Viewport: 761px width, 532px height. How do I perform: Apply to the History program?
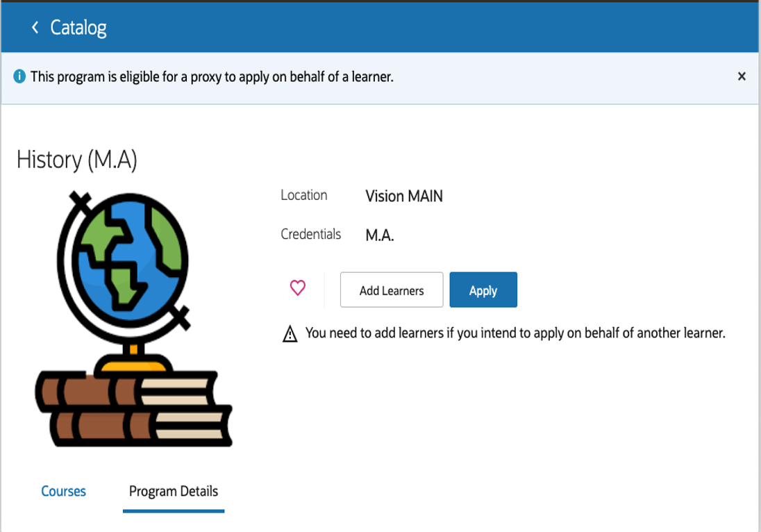point(483,290)
